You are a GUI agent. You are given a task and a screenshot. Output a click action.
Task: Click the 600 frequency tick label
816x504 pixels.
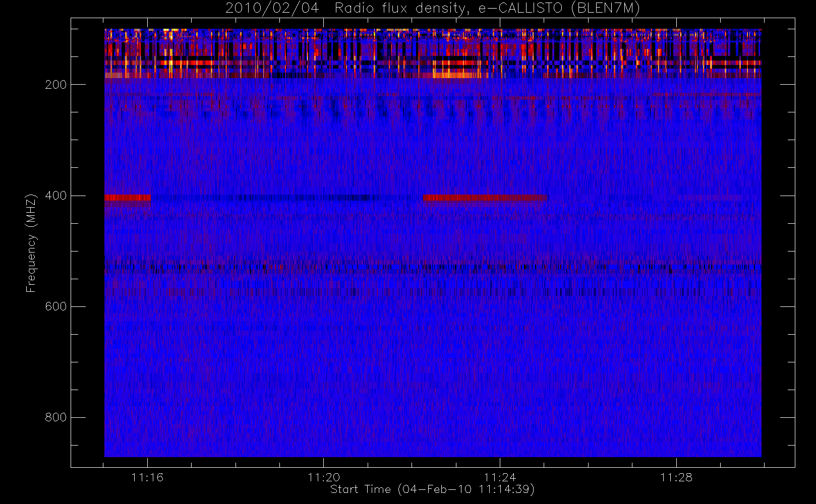pos(56,306)
